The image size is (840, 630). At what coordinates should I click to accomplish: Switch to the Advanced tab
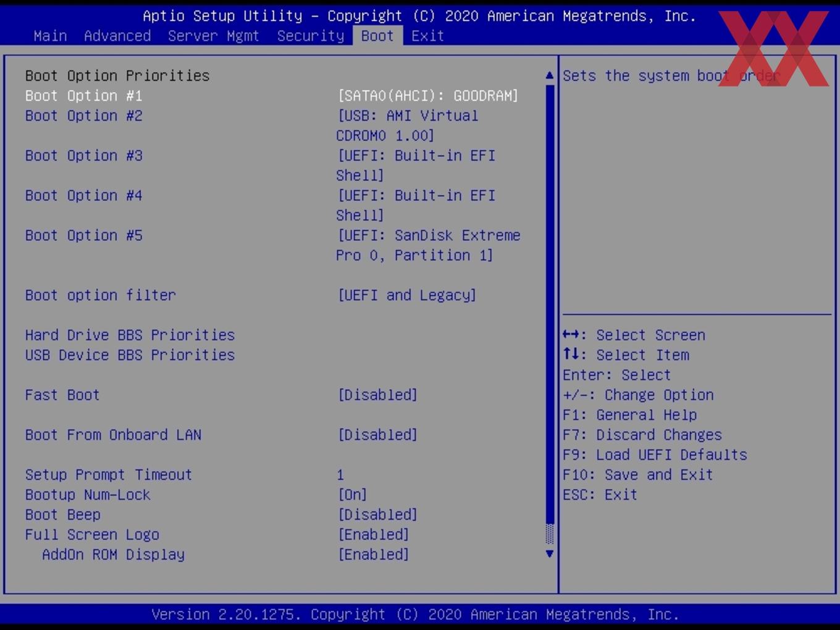click(x=117, y=36)
